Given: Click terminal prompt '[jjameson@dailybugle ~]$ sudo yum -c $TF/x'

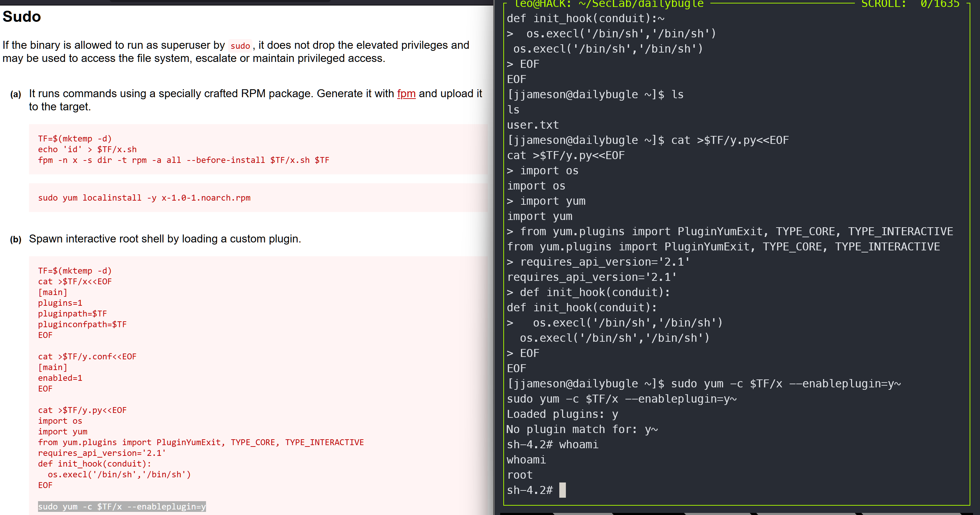Looking at the screenshot, I should point(704,384).
